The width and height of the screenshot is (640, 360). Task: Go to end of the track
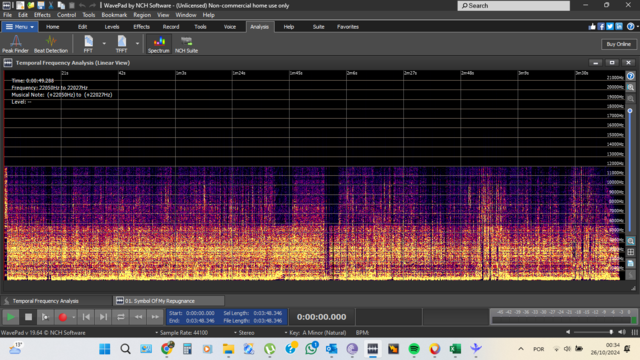[104, 317]
